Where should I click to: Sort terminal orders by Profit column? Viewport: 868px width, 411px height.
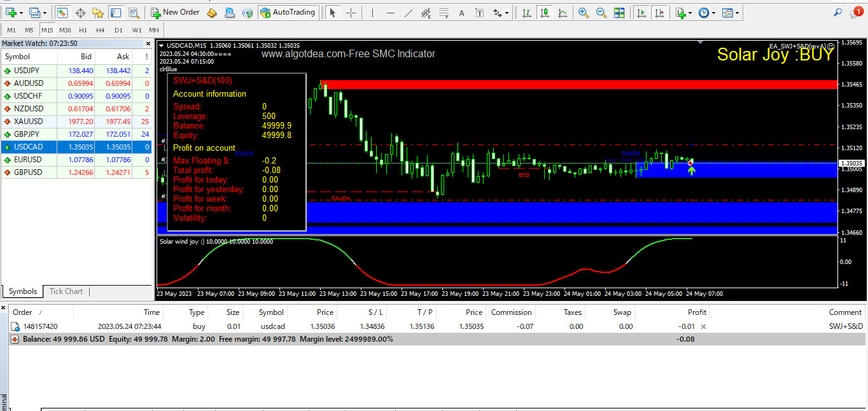coord(697,312)
